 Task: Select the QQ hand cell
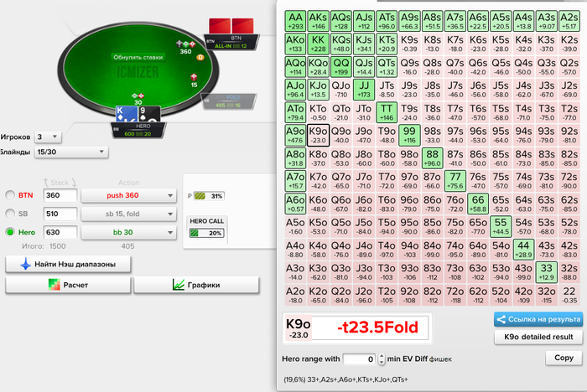341,66
